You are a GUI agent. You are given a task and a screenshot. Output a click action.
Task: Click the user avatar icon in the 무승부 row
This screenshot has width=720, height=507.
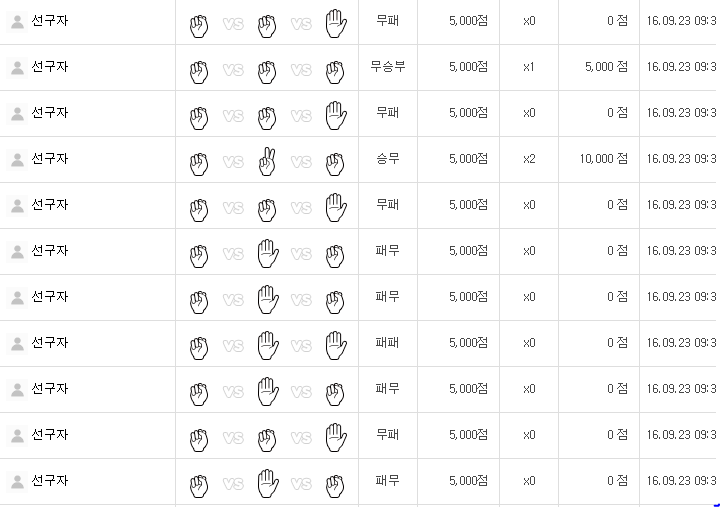[17, 68]
